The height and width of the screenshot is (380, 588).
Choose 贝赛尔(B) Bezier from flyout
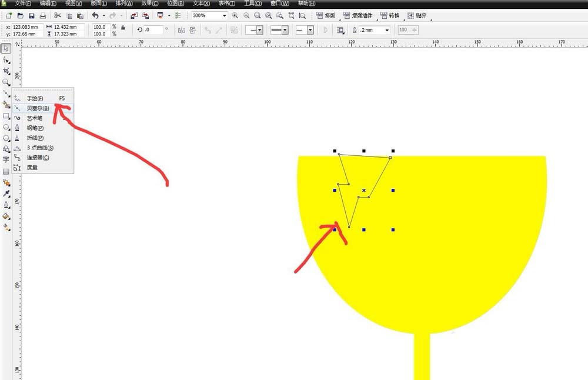click(43, 108)
